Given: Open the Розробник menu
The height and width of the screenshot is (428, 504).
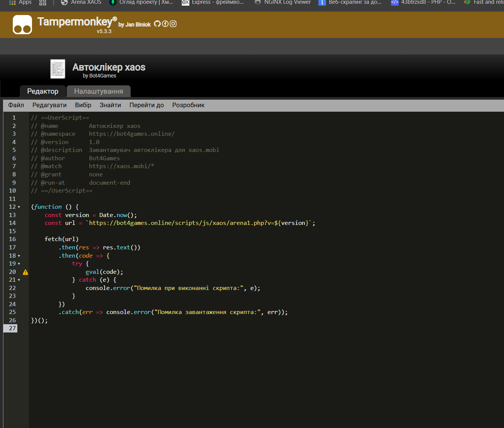Looking at the screenshot, I should click(x=189, y=105).
